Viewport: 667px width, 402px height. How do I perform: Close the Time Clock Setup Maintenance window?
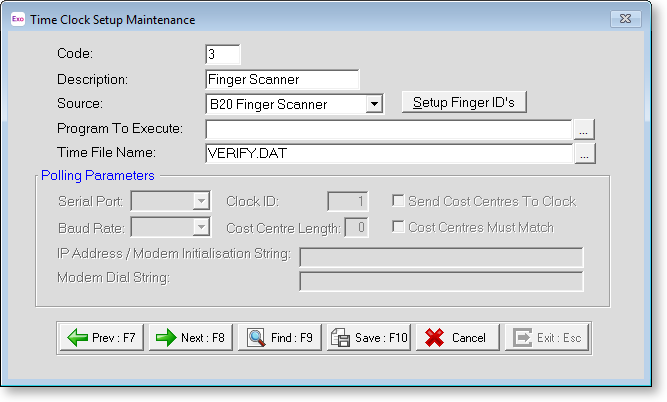pos(627,19)
